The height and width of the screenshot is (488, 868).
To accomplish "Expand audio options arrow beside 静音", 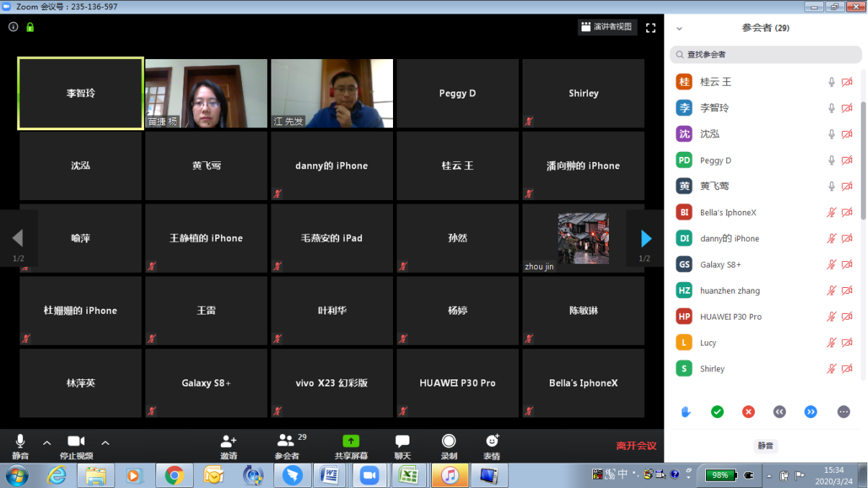I will pyautogui.click(x=47, y=443).
